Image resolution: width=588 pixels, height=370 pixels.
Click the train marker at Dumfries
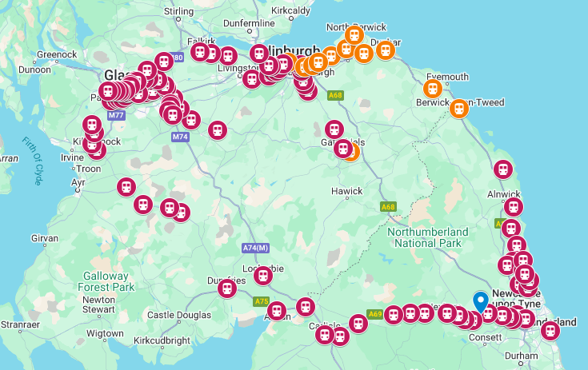[x=227, y=288]
